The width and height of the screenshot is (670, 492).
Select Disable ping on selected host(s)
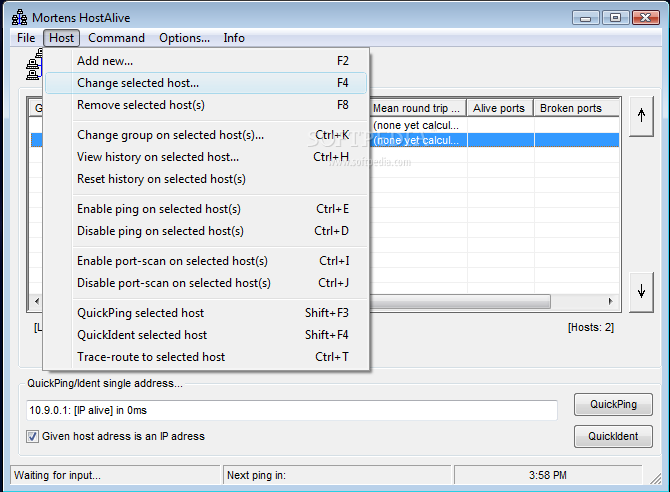pyautogui.click(x=206, y=231)
